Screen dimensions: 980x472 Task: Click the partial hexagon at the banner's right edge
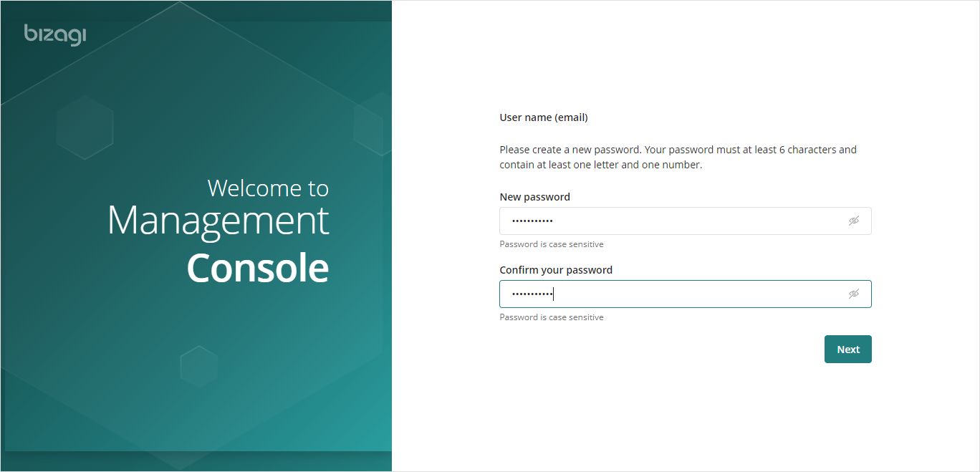pyautogui.click(x=373, y=123)
